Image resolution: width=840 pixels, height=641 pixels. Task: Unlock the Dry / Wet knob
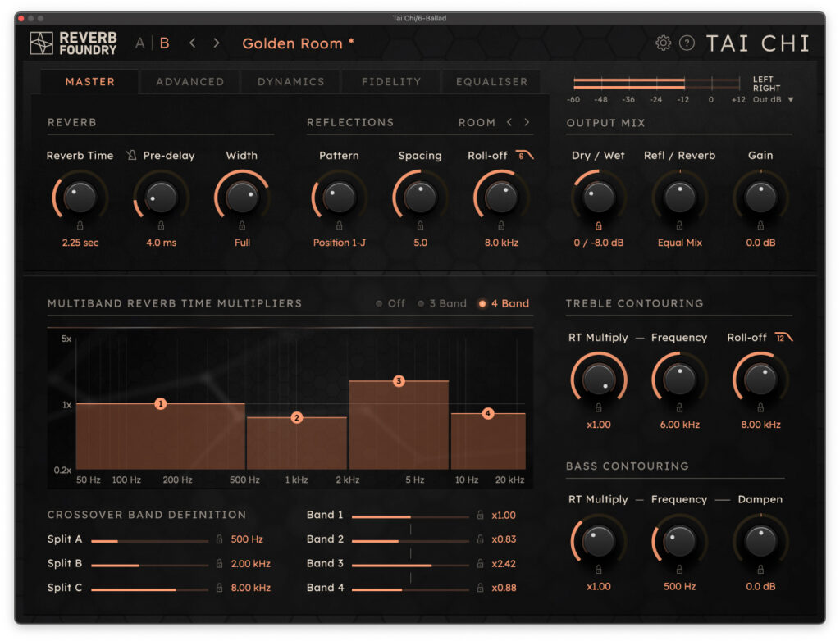pos(598,225)
